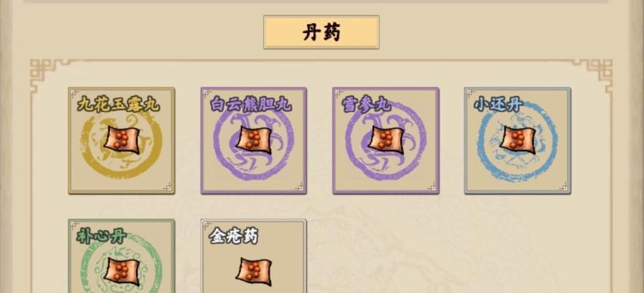Click top-left corner marker of 小还丹 card
Viewport: 644px width, 293px height.
point(470,93)
